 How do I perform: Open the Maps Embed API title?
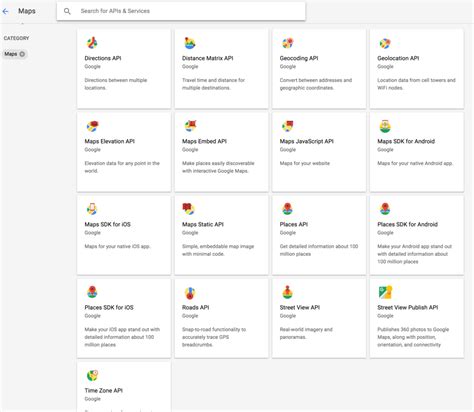pos(204,141)
